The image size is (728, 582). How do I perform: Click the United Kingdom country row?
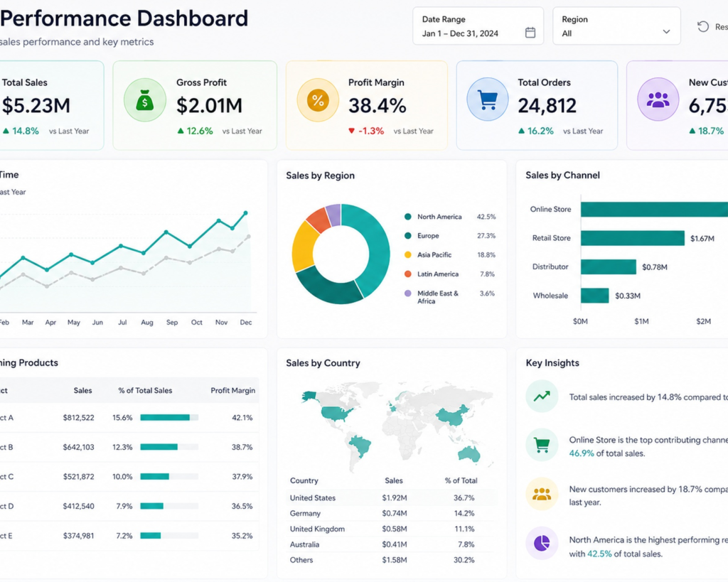(392, 529)
